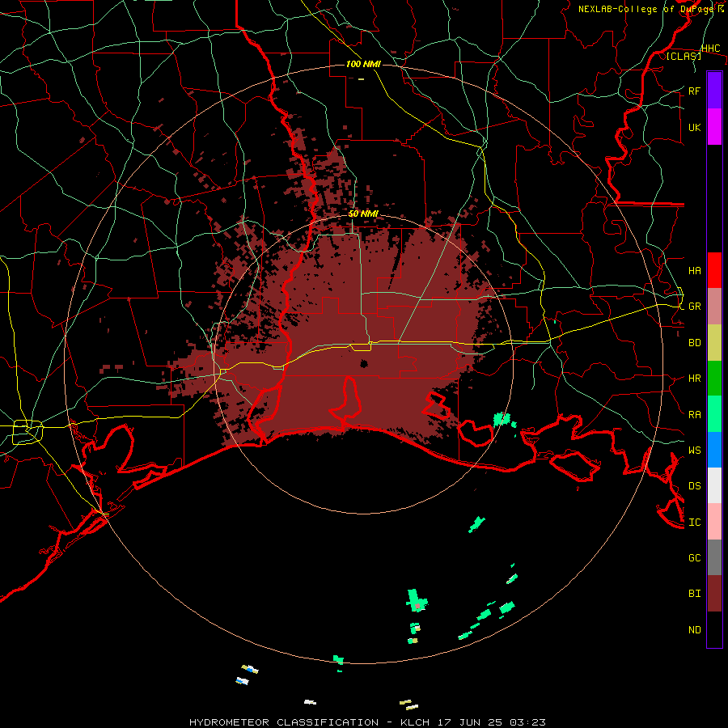728x728 pixels.
Task: Click the IC light pink legend swatch
Action: [x=714, y=522]
